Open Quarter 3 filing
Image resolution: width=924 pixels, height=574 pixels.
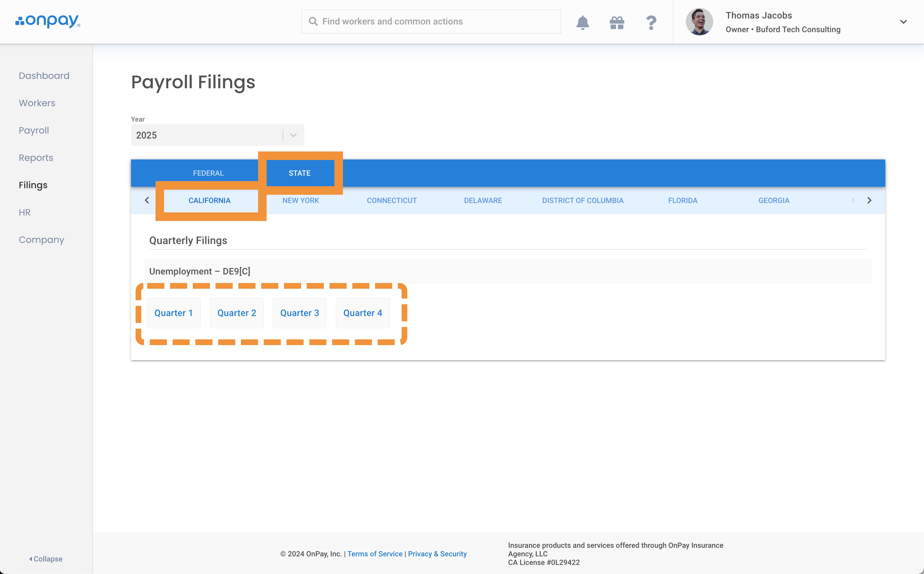click(299, 313)
